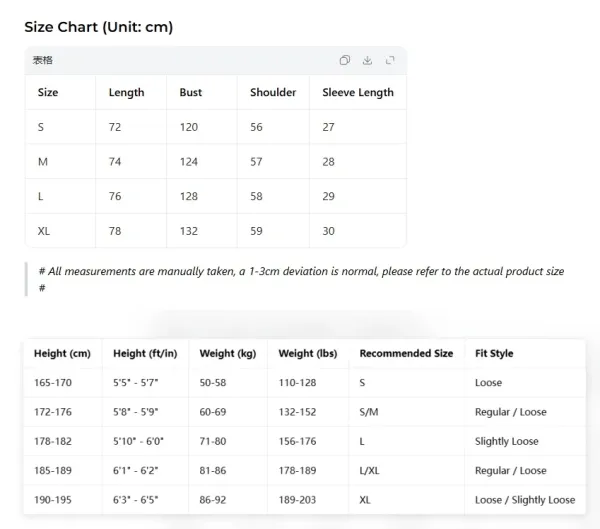Viewport: 600px width, 529px height.
Task: Click the Weight (lbs) column header
Action: pyautogui.click(x=308, y=353)
